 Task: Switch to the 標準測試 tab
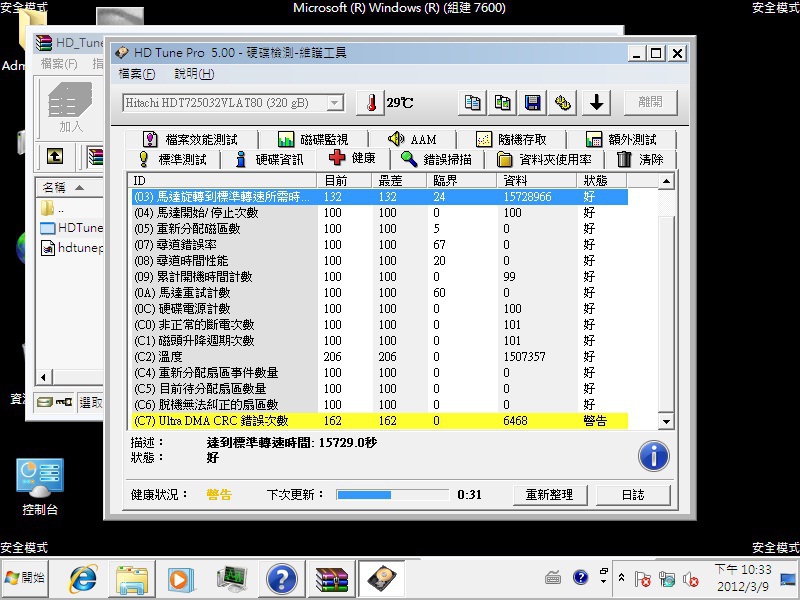pyautogui.click(x=172, y=160)
